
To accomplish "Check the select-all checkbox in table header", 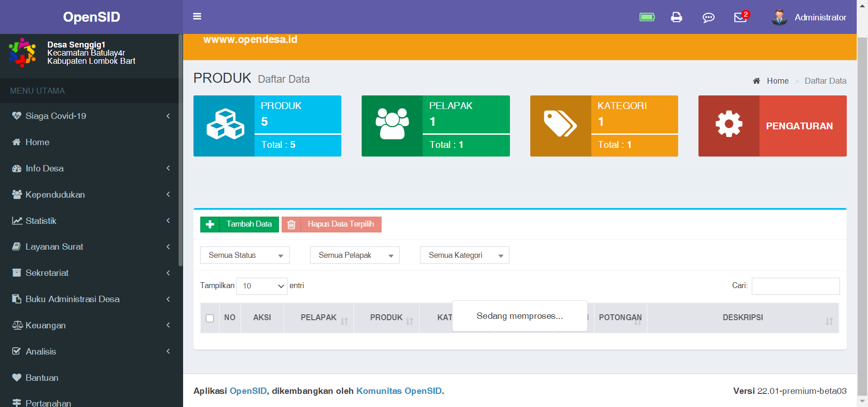I will click(x=210, y=318).
